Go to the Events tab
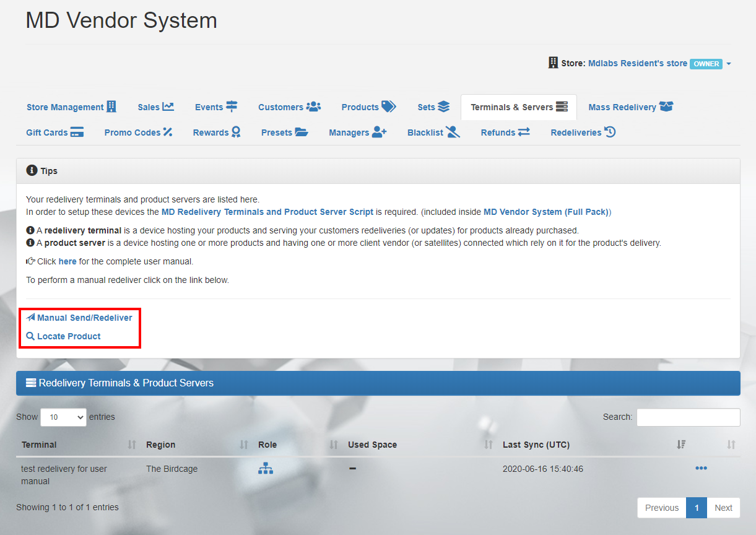The image size is (756, 535). pyautogui.click(x=216, y=107)
